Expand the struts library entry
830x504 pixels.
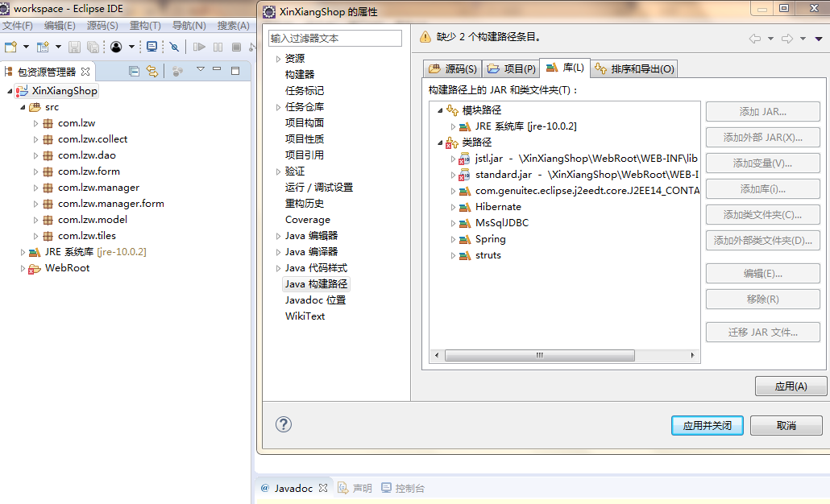click(x=453, y=255)
